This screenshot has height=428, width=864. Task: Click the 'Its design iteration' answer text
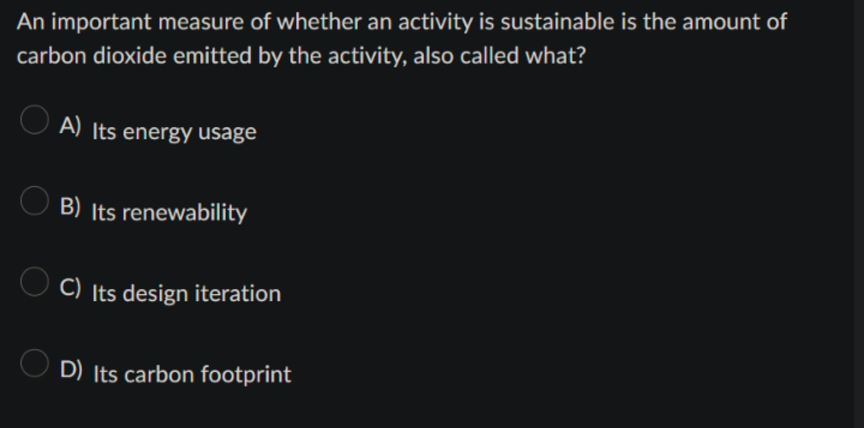[186, 294]
